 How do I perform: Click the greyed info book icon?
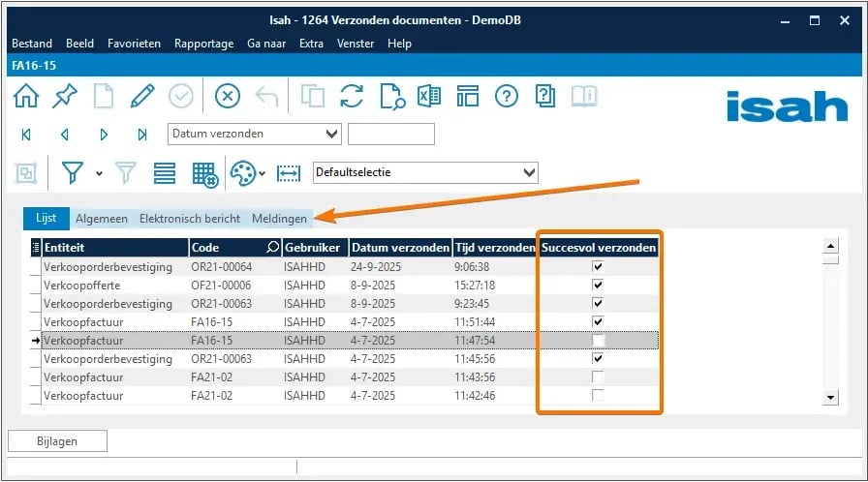tap(584, 96)
